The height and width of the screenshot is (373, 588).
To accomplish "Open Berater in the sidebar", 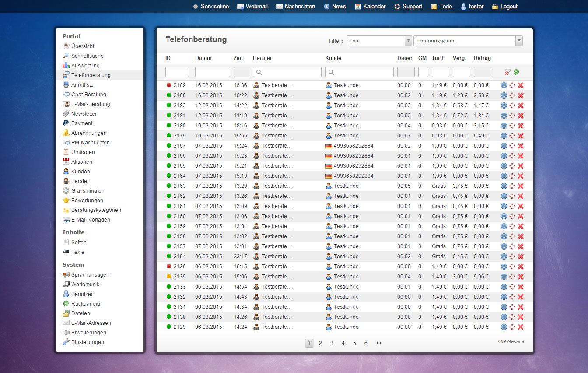I will 80,181.
